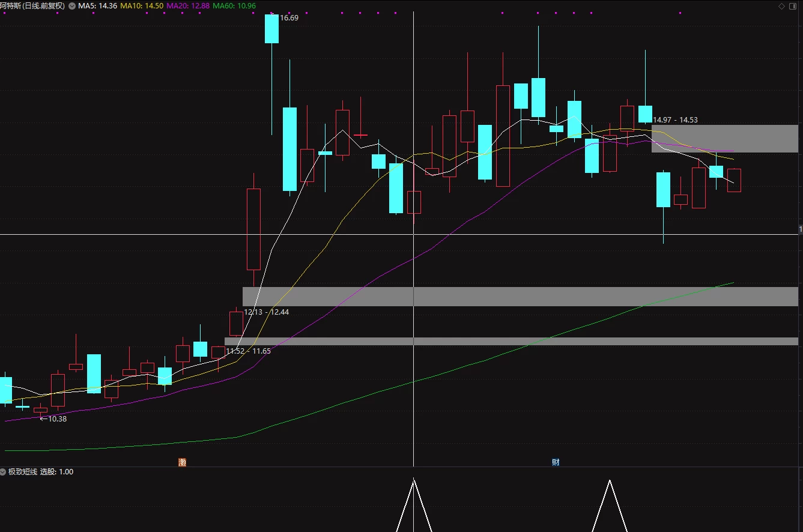Click the first white signal spike in sub-chart

[x=414, y=505]
